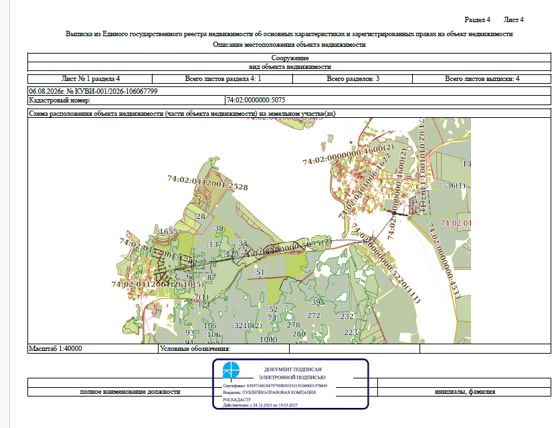The width and height of the screenshot is (560, 428).
Task: Click 'Лист 4' page header text
Action: click(x=514, y=20)
